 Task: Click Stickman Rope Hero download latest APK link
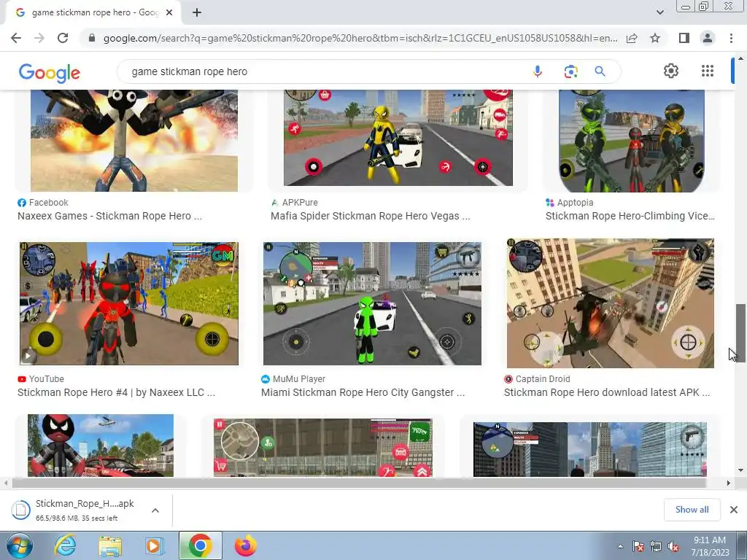click(607, 393)
